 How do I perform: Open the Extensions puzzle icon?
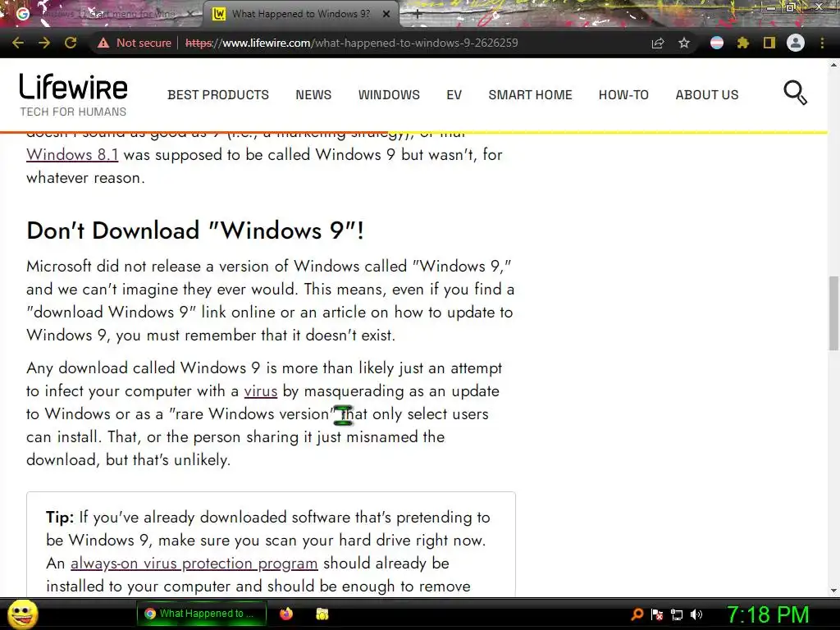tap(743, 43)
